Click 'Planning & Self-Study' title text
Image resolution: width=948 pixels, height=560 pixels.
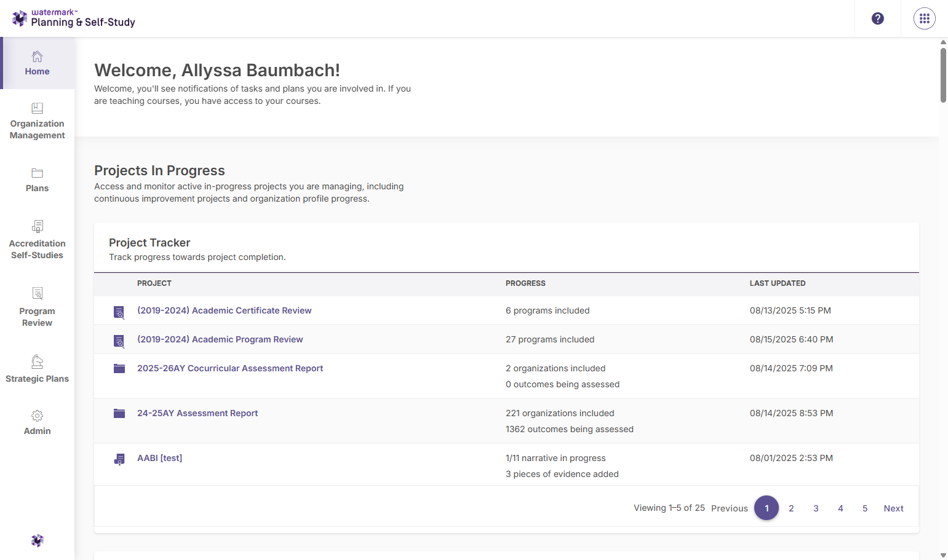pos(83,22)
